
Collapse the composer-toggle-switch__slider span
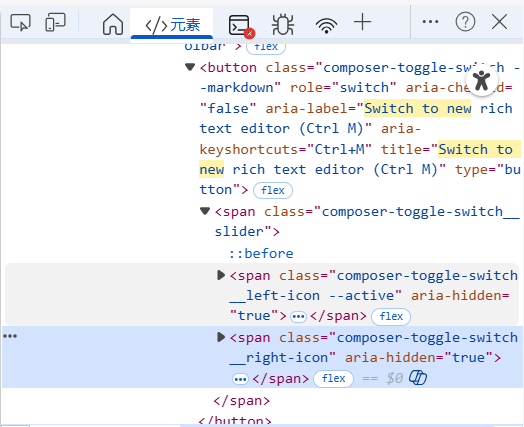tap(205, 211)
